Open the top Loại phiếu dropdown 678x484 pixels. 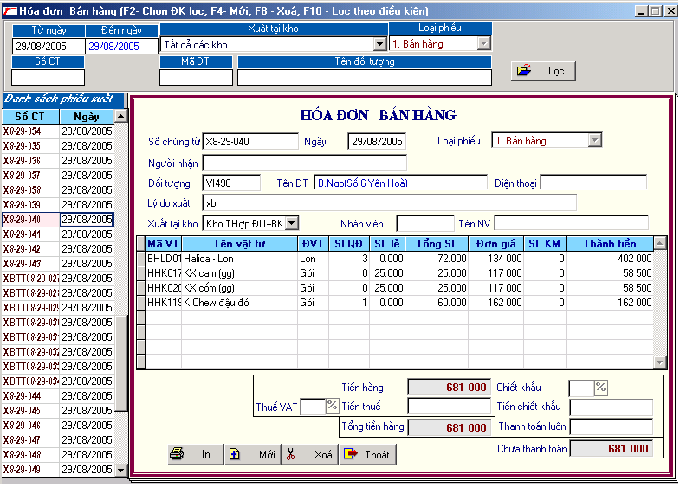(x=484, y=44)
